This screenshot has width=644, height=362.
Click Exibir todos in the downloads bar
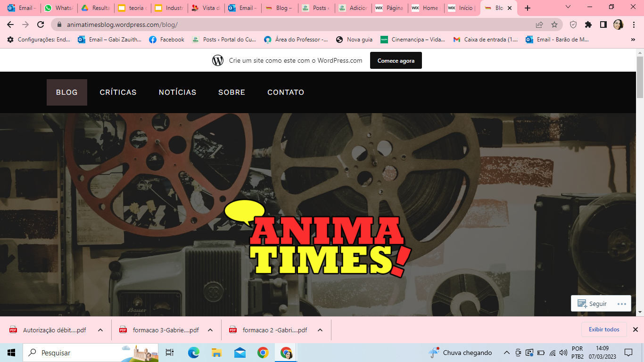tap(604, 329)
